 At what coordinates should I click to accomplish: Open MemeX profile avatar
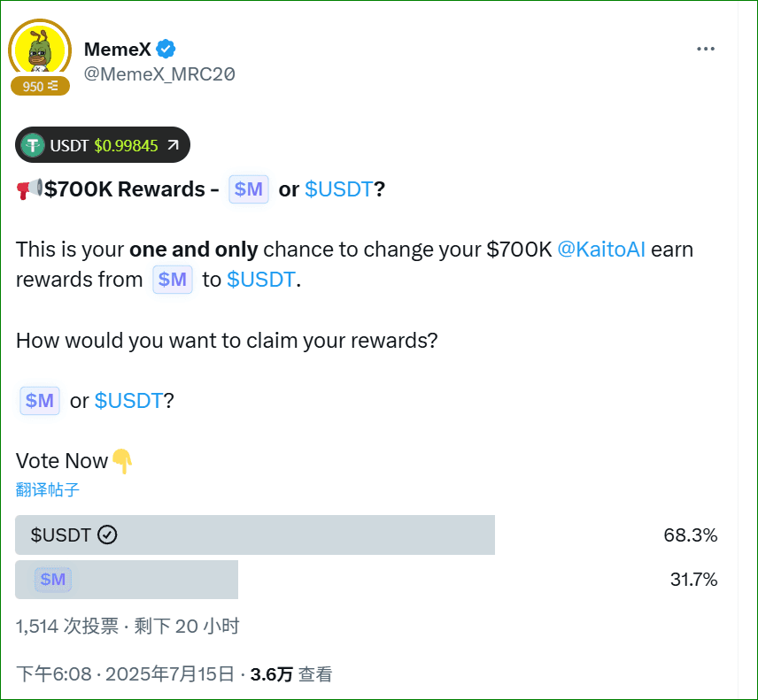40,49
